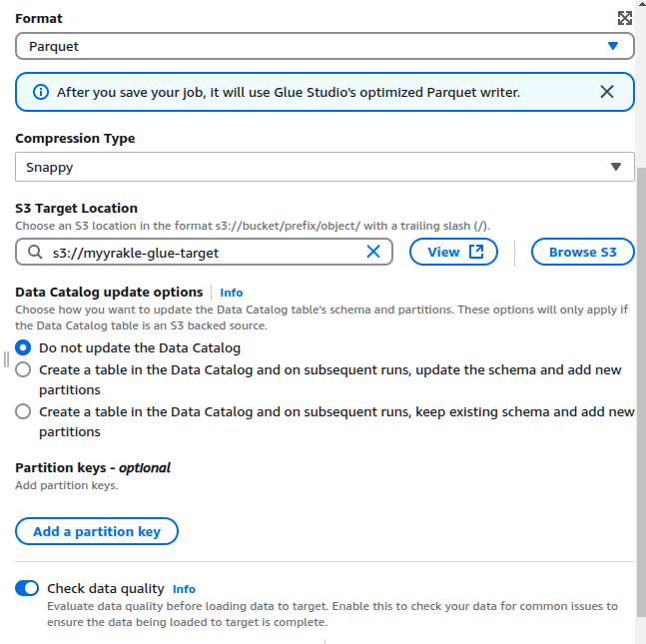Image resolution: width=646 pixels, height=644 pixels.
Task: Open Info link for Data Catalog update options
Action: (x=232, y=293)
